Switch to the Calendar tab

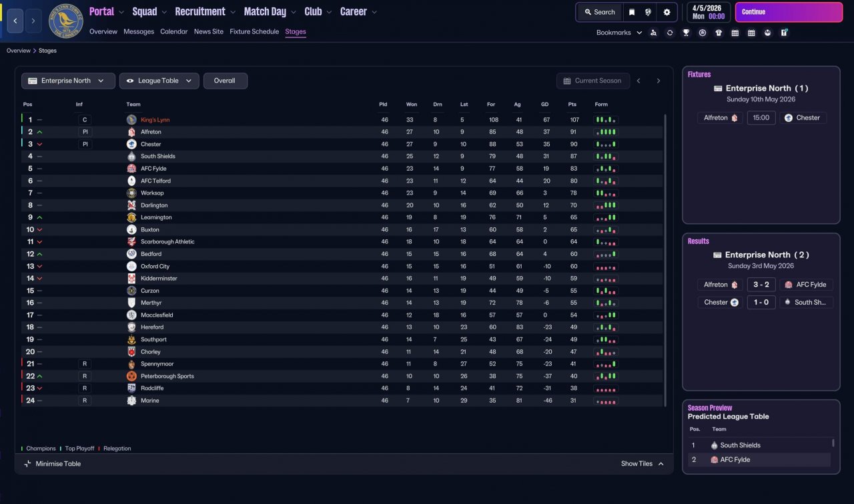[173, 31]
